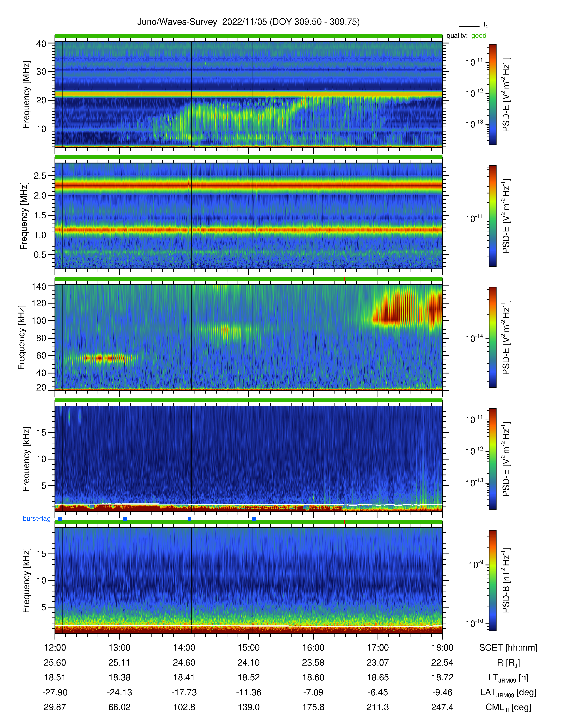563x728 pixels.
Task: Click the LT JRM09 [h] row label
Action: pyautogui.click(x=508, y=678)
